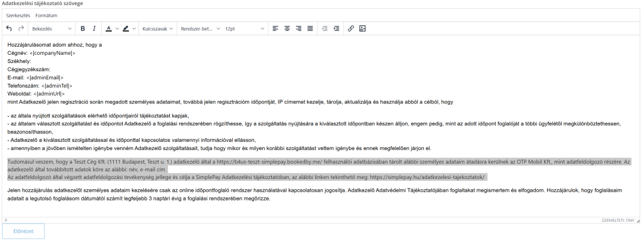The height and width of the screenshot is (242, 644).
Task: Click the 'Adatkezelő a kiválasztott szolgáltatással' bullet line
Action: tap(131, 141)
